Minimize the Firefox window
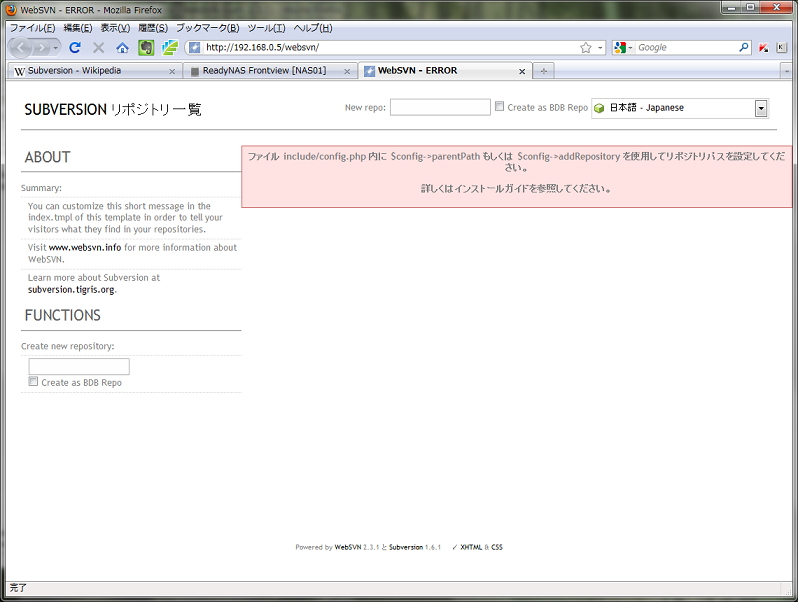 coord(732,7)
